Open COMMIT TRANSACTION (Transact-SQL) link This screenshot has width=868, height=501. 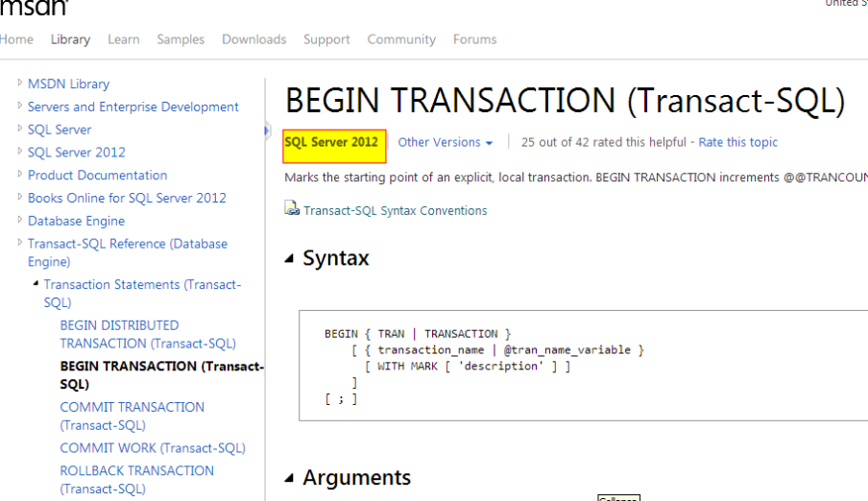(x=132, y=416)
